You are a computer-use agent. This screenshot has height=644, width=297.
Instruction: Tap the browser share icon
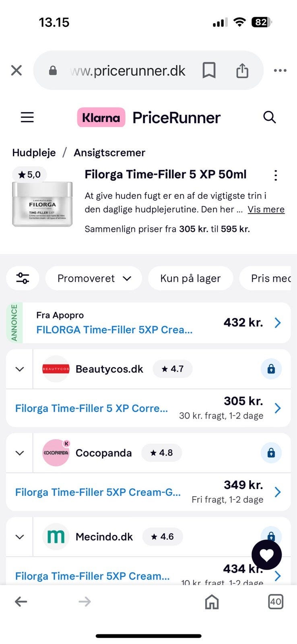coord(242,70)
